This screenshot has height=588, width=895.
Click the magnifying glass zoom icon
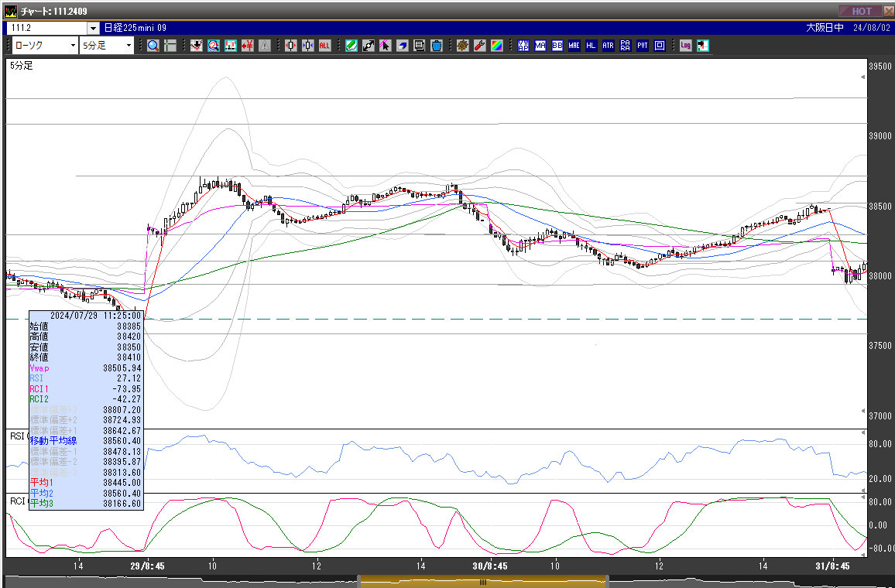tap(153, 46)
